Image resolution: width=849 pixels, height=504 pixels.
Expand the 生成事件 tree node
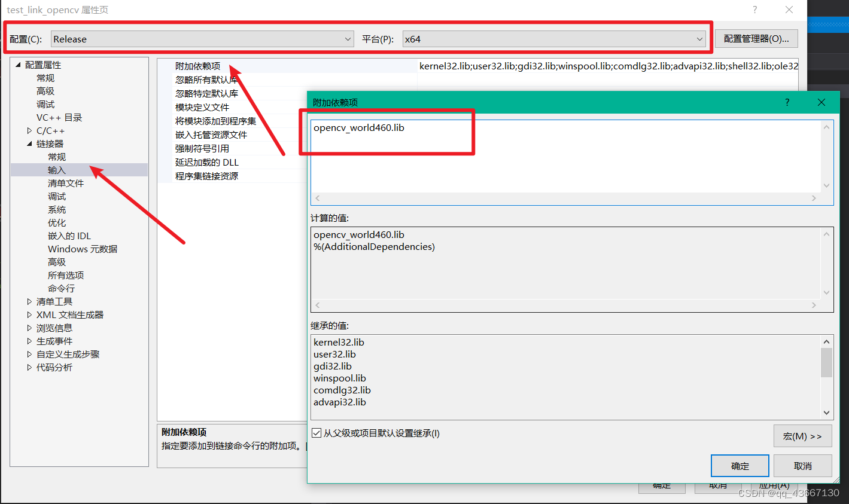click(x=29, y=341)
